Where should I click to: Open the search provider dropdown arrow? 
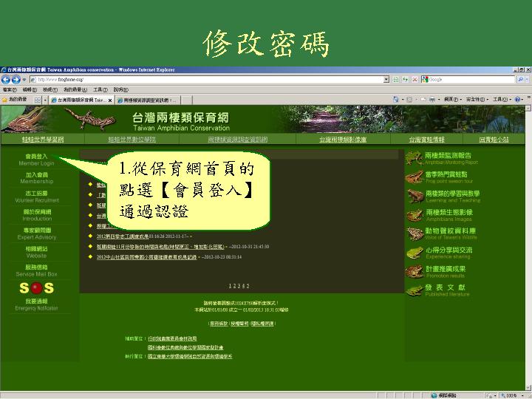[528, 79]
